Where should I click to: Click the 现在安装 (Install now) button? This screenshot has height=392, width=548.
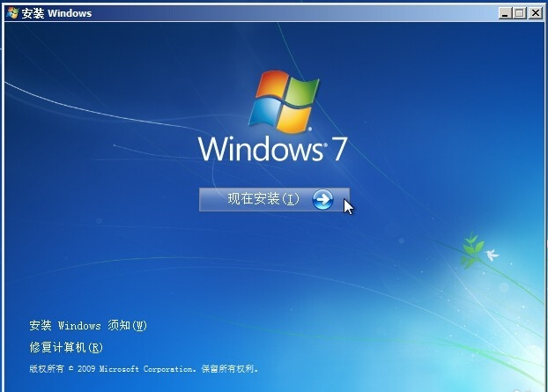point(264,199)
